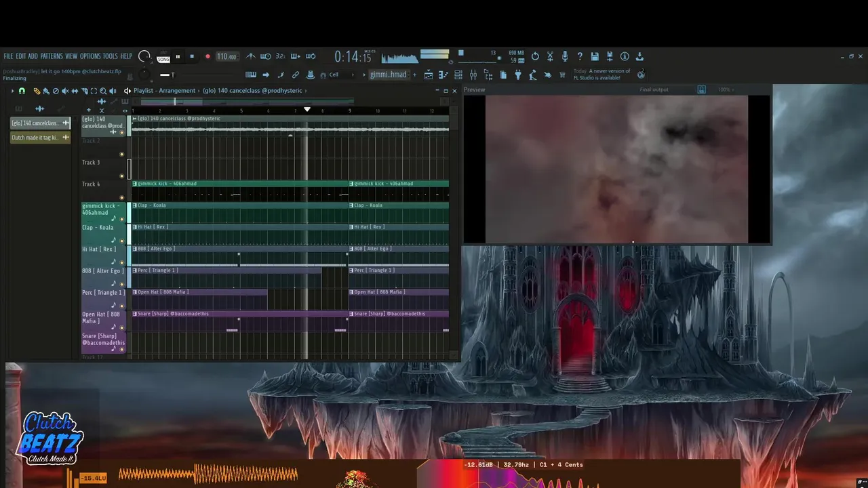Open the gimmi..hmad pattern selector
Screen dimensions: 868x488
tap(389, 75)
